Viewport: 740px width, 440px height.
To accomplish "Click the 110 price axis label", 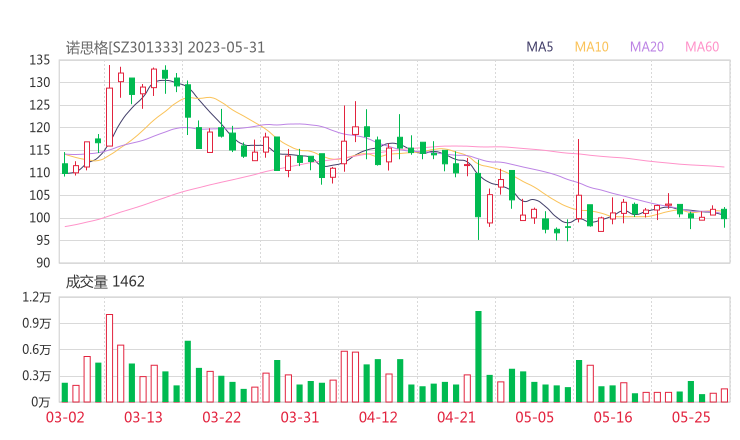I will [x=40, y=173].
